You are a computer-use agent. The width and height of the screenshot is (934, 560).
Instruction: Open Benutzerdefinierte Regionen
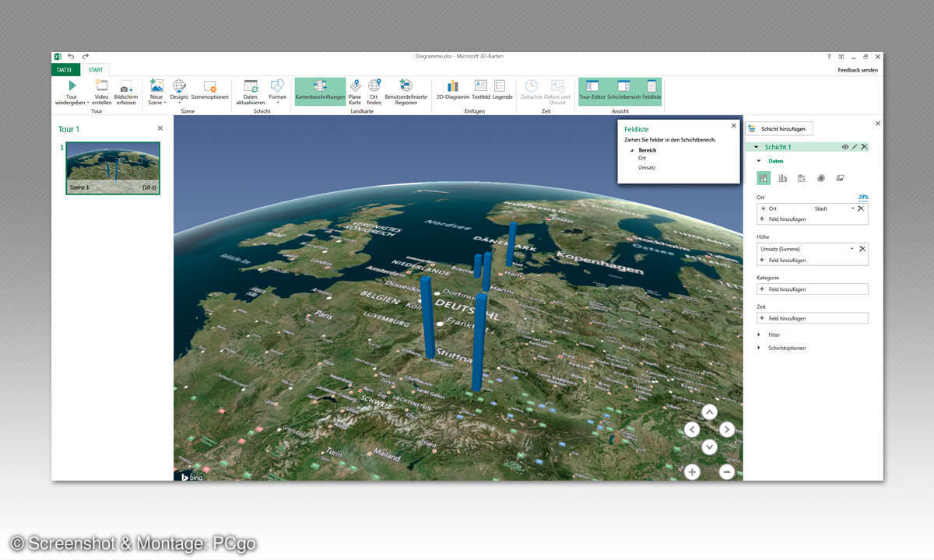406,92
